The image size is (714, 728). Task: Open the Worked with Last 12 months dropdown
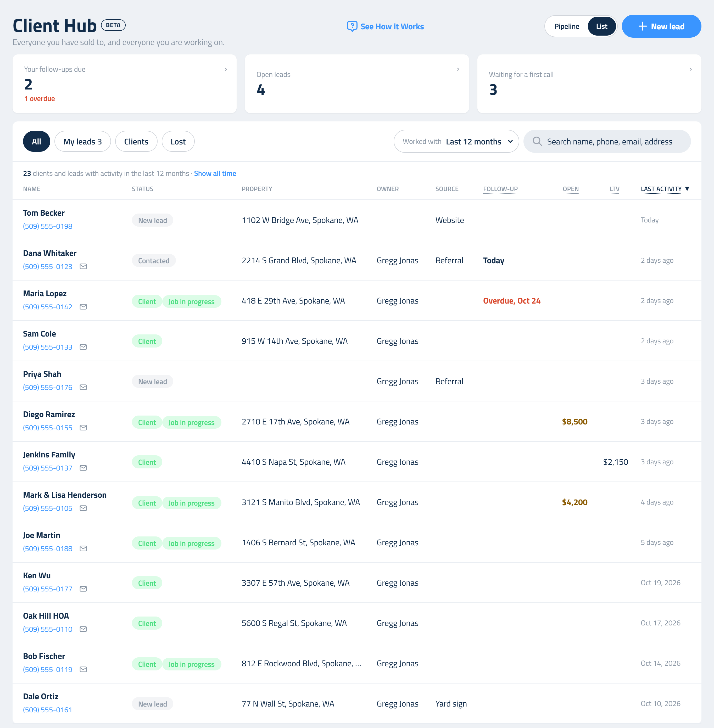coord(456,141)
